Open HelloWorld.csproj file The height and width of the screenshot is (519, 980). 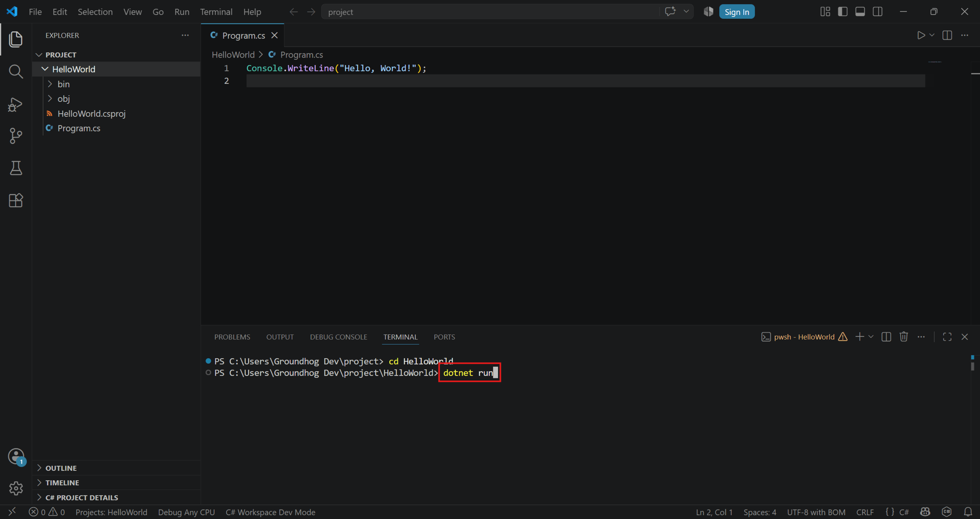[x=116, y=114]
